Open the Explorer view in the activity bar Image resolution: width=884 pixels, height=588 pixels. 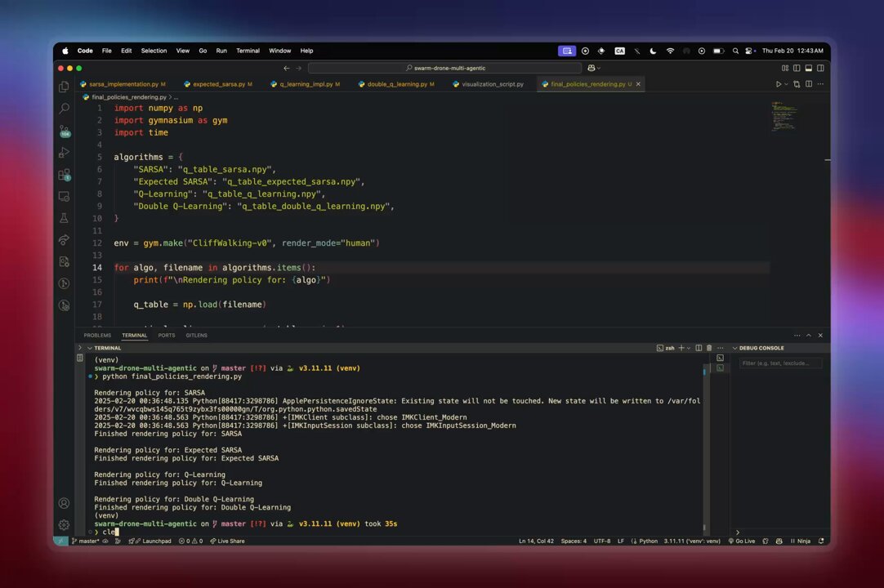pyautogui.click(x=65, y=87)
